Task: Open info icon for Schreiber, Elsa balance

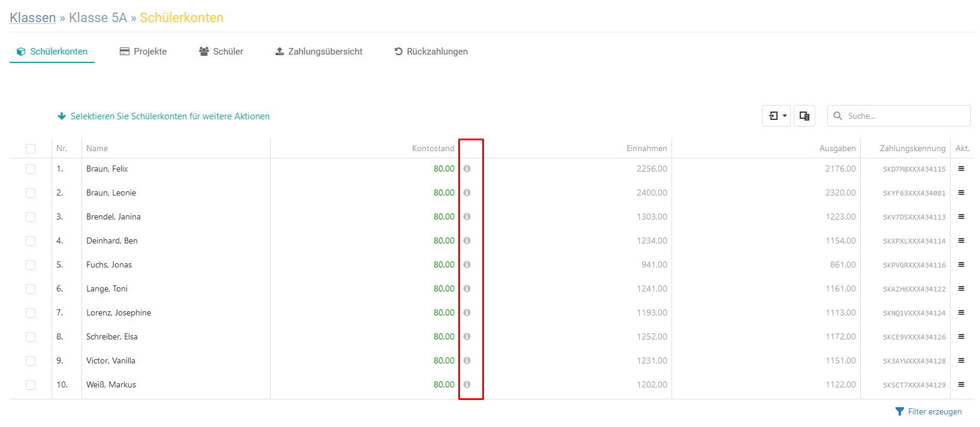Action: (467, 336)
